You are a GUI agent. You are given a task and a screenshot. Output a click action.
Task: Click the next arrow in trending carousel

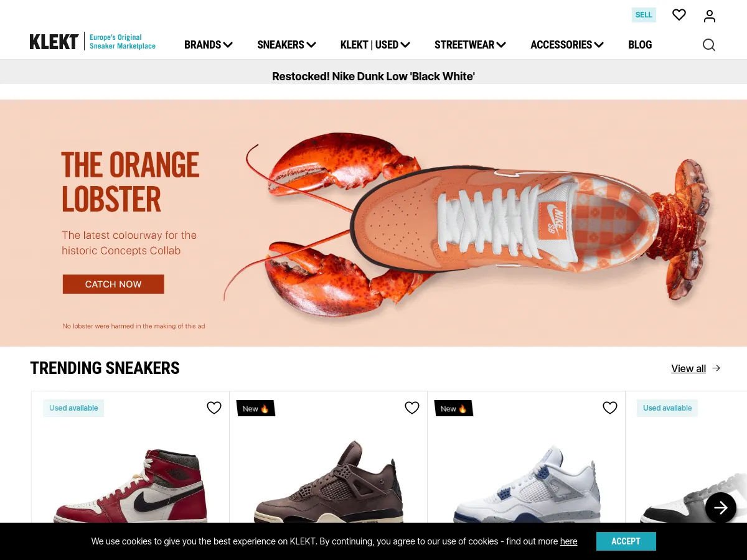721,508
